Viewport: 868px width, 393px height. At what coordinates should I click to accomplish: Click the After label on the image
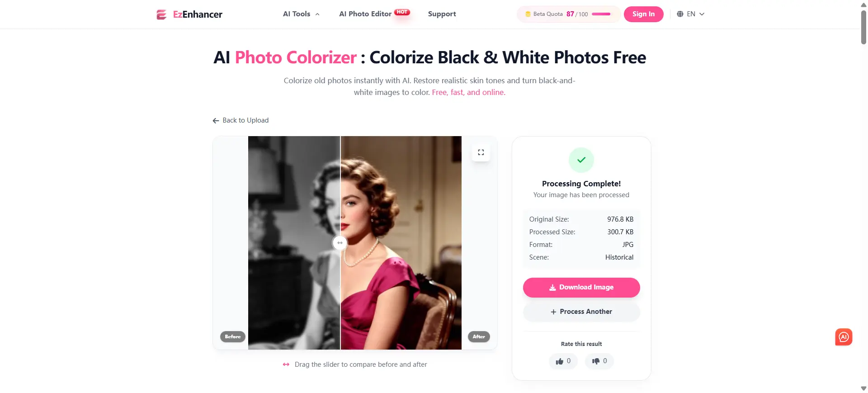click(479, 337)
